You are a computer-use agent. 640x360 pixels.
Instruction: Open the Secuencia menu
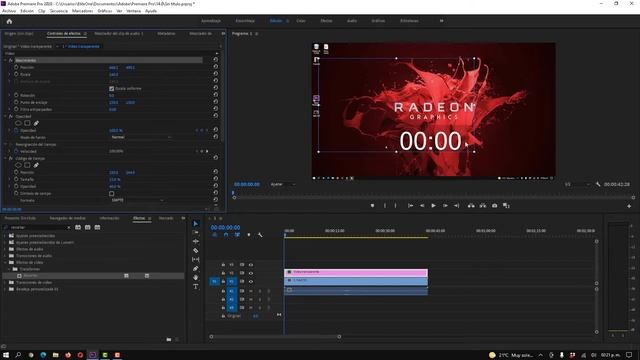pyautogui.click(x=59, y=11)
